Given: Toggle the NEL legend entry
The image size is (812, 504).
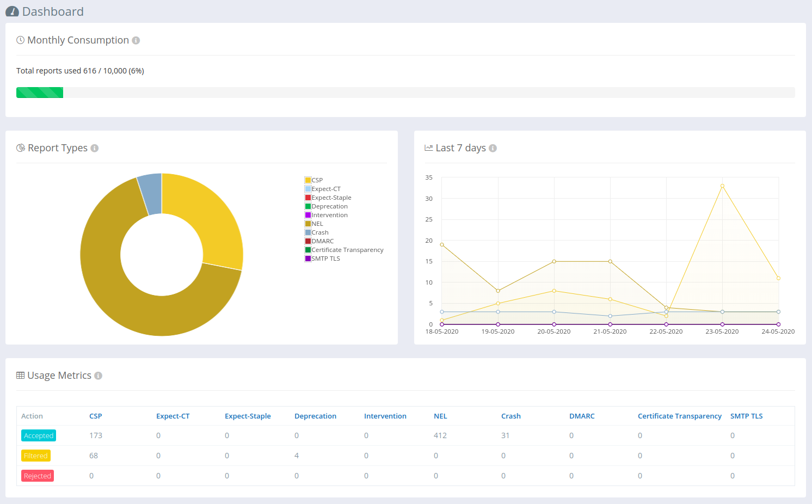Looking at the screenshot, I should pyautogui.click(x=314, y=224).
